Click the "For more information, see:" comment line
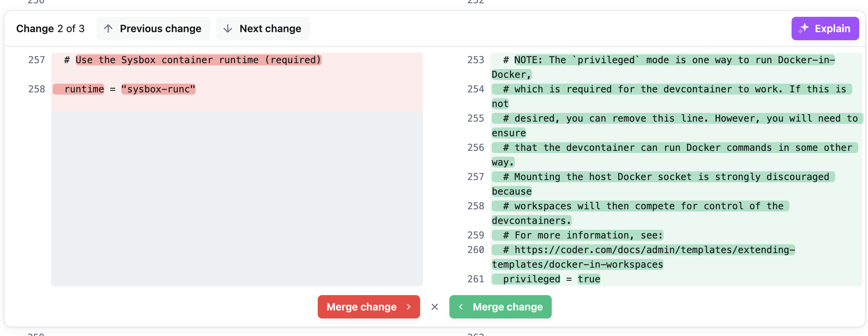The image size is (868, 336). pos(583,235)
